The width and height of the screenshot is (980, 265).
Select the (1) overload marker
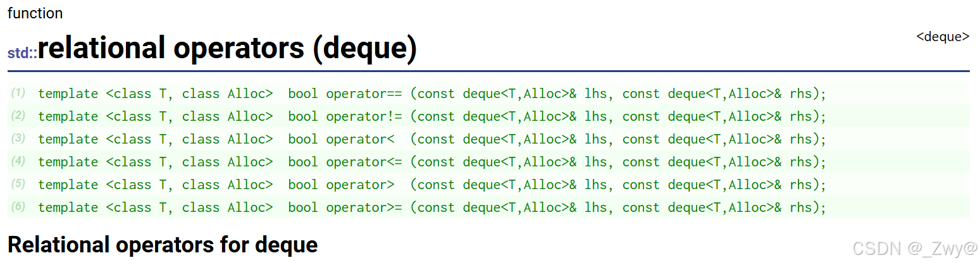18,93
